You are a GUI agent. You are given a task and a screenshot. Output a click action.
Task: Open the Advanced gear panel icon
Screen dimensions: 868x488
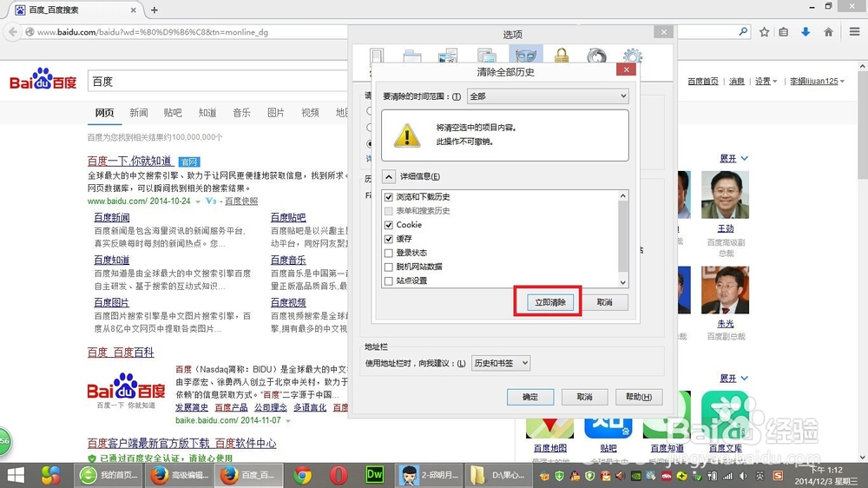pos(633,56)
